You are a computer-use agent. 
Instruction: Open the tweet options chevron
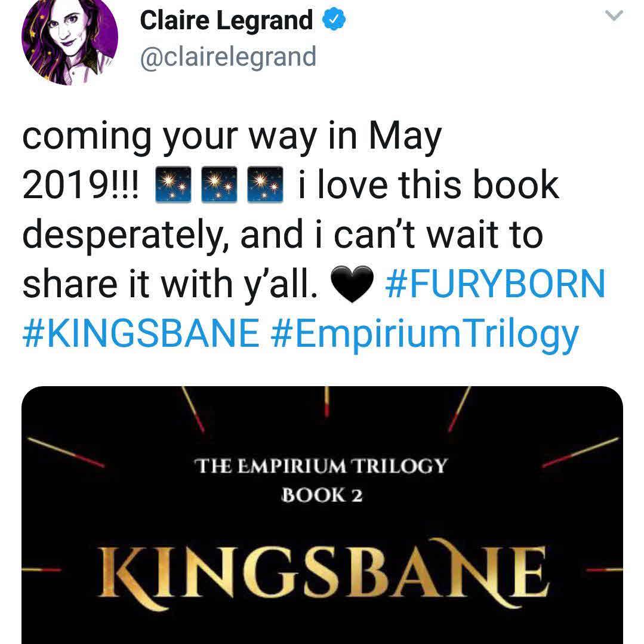(x=614, y=16)
